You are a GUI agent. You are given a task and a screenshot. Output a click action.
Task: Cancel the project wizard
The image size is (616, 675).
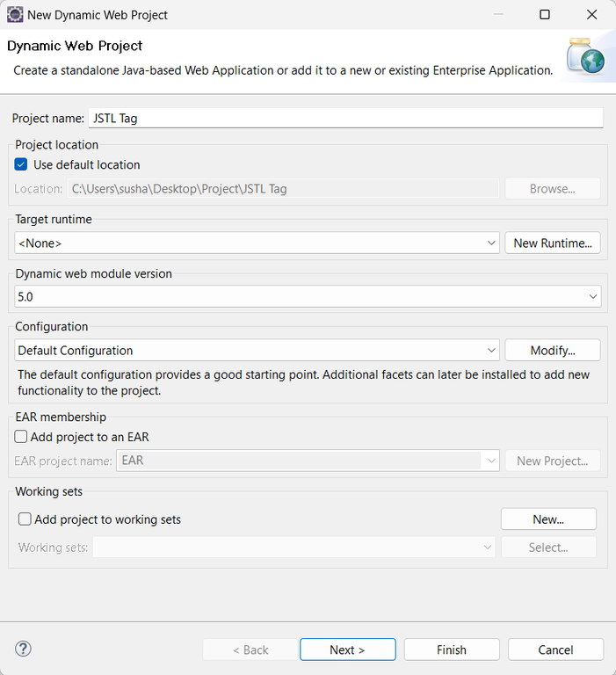(555, 650)
